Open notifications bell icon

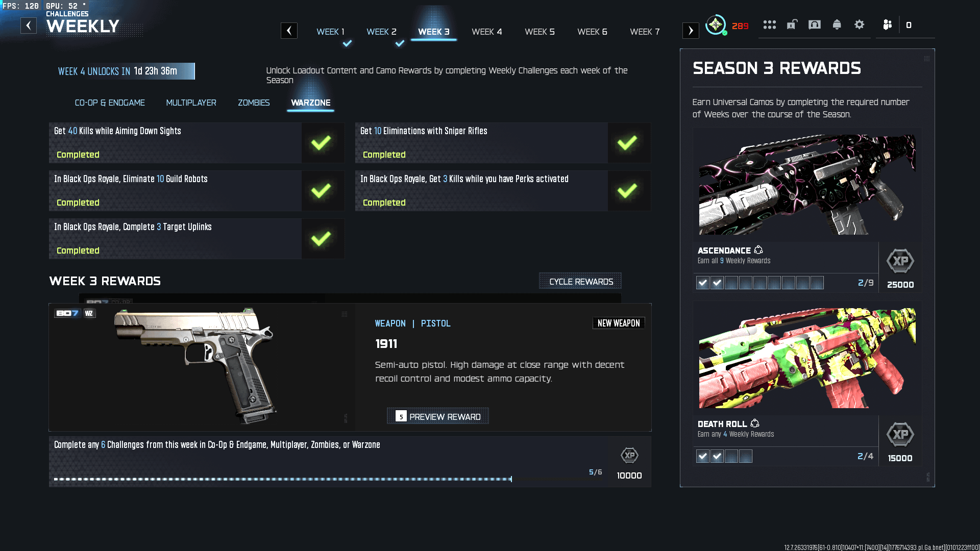coord(837,25)
